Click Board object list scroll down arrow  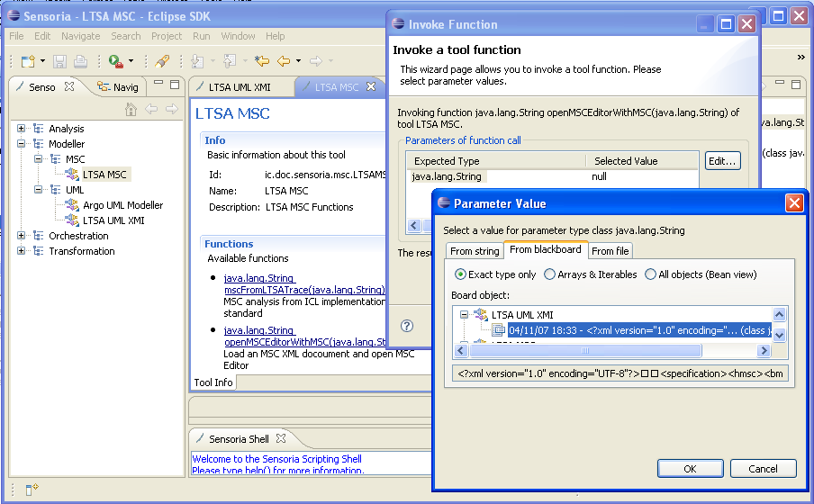tap(779, 336)
